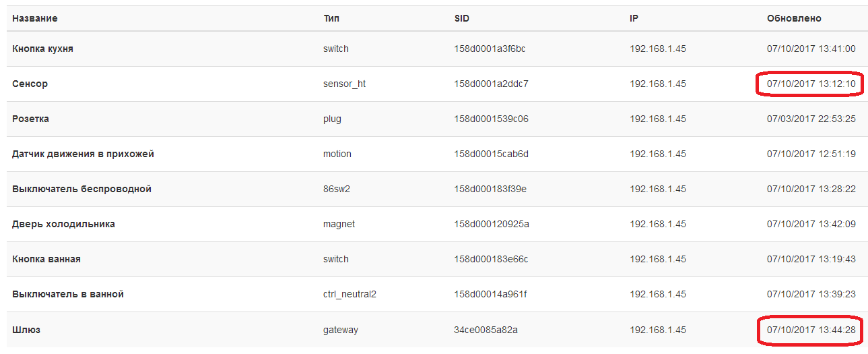Click the Тип column header
Viewport: 868px width, 354px height.
331,19
